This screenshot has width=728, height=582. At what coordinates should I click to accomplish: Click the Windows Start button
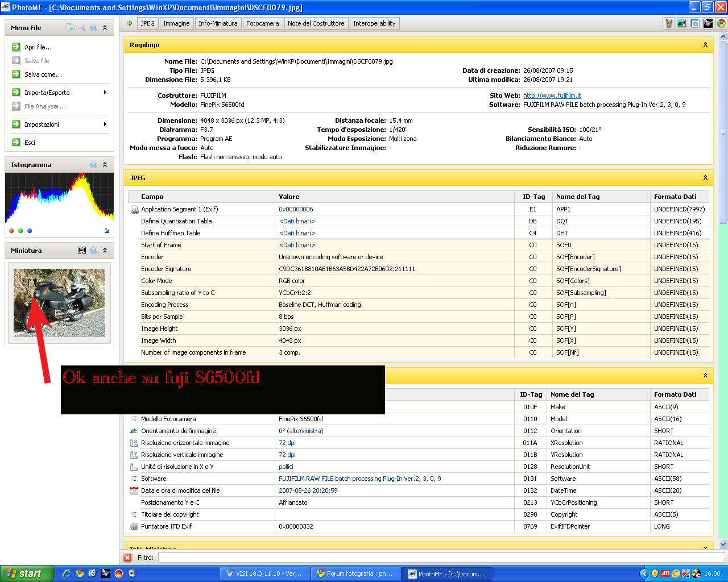pyautogui.click(x=26, y=573)
